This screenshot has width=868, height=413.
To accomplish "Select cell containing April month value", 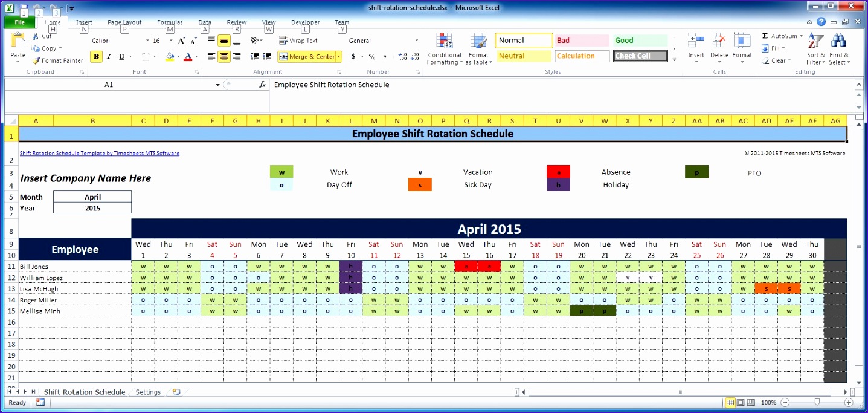I will 92,197.
